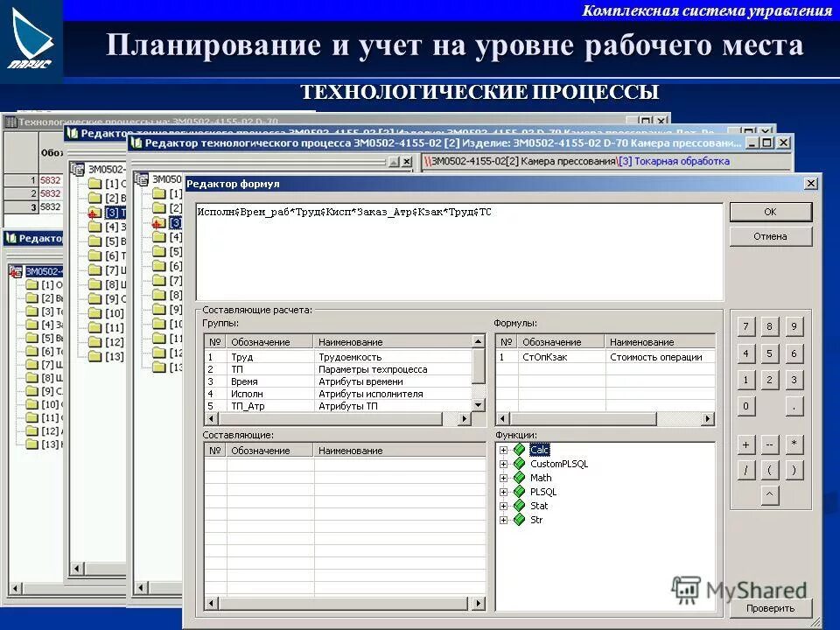Viewport: 840px width, 630px height.
Task: Expand the Str functions node
Action: coord(503,519)
